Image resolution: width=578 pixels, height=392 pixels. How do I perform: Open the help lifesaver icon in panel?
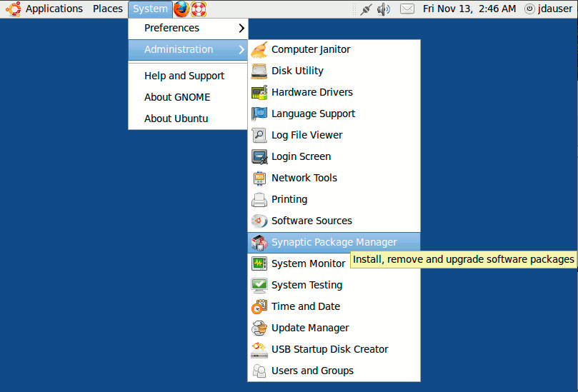tap(199, 9)
